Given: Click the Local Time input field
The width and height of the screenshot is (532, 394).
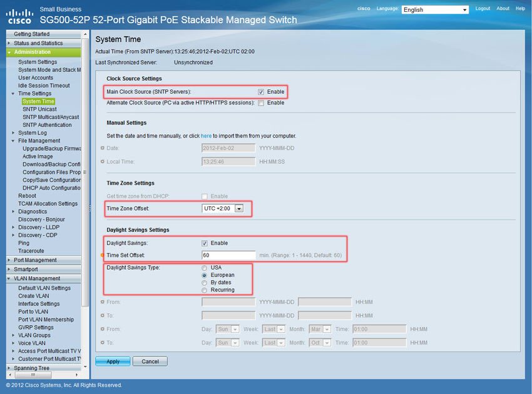Looking at the screenshot, I should tap(228, 162).
